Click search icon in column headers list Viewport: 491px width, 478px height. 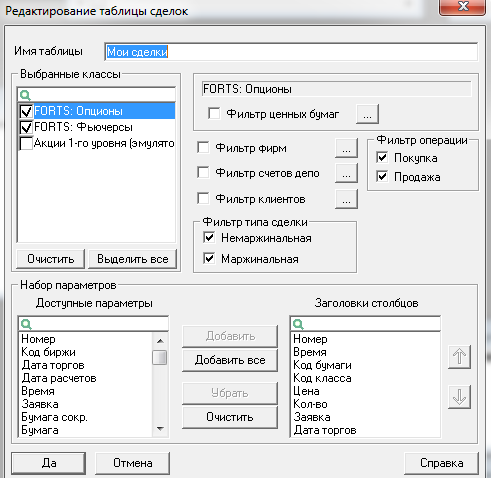tap(298, 324)
